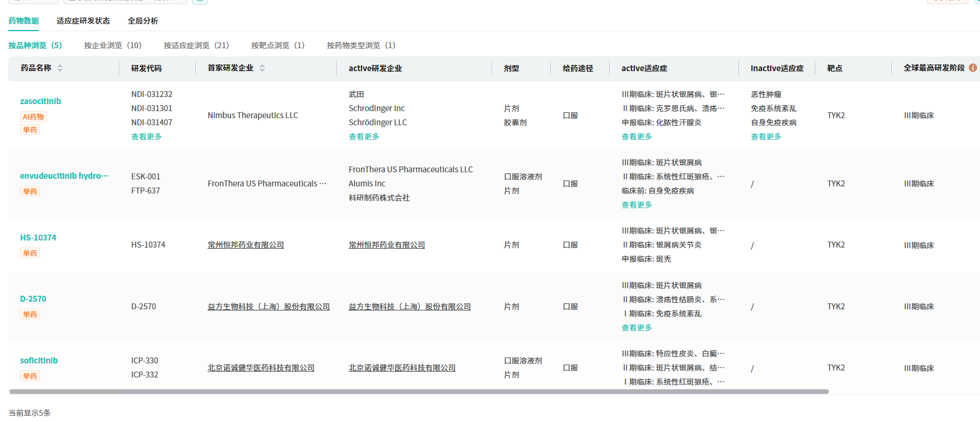
Task: Open the zasocitinib drug link
Action: (x=41, y=101)
